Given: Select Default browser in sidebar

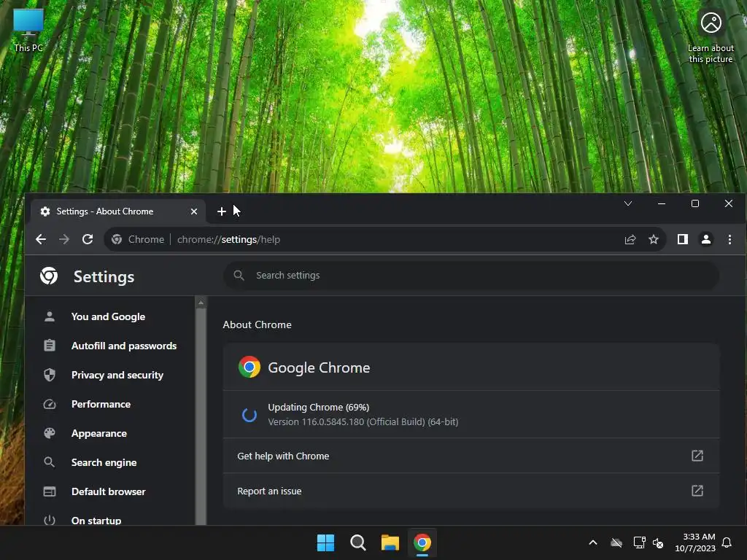Looking at the screenshot, I should click(x=108, y=491).
